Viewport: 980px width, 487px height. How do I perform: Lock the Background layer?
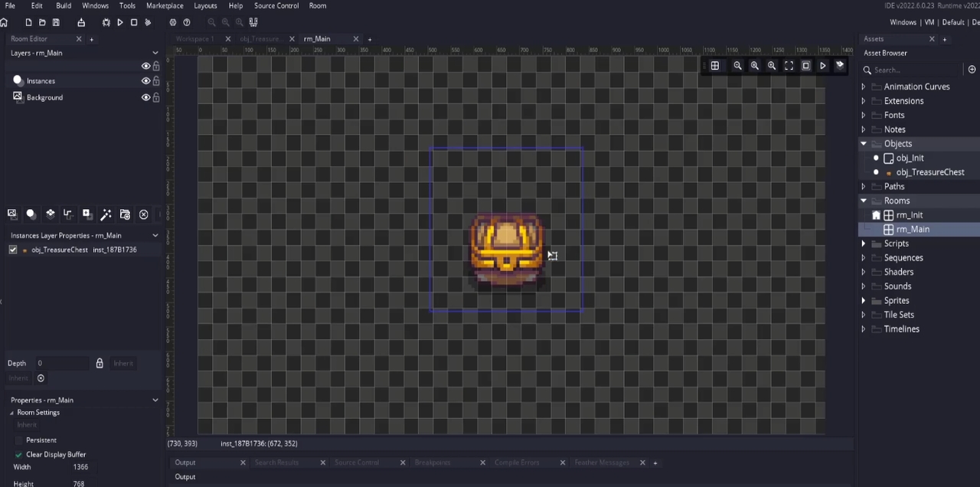(156, 97)
